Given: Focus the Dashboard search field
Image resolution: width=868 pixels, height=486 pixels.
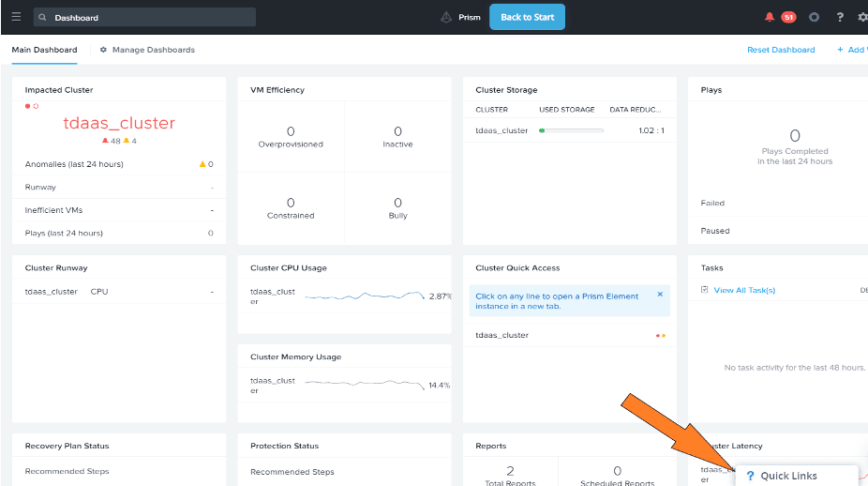Looking at the screenshot, I should point(144,17).
